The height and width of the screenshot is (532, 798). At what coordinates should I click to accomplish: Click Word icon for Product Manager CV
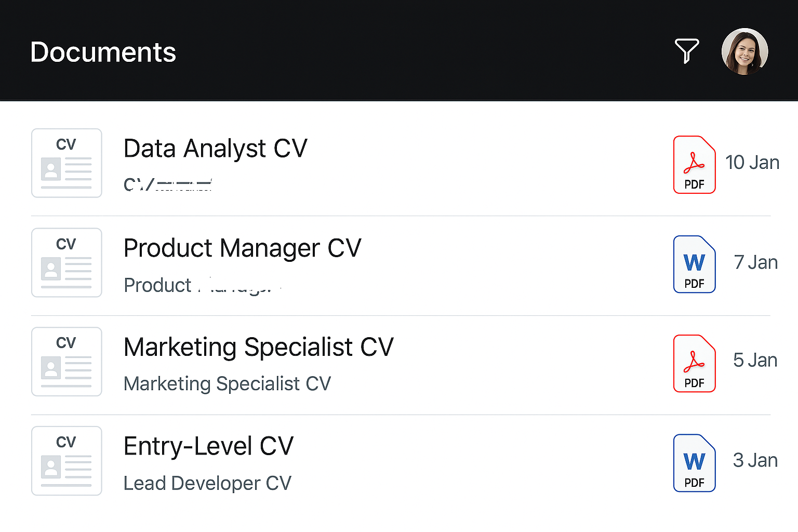(x=694, y=264)
